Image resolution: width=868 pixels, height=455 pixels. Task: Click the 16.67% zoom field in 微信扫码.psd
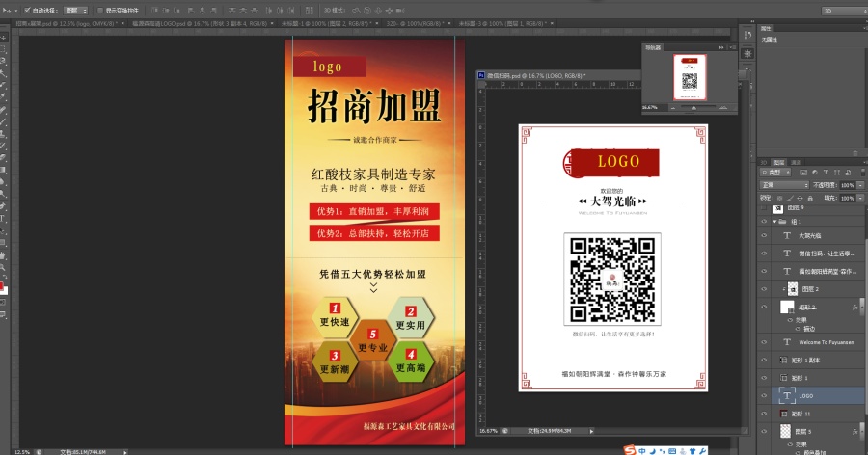pyautogui.click(x=488, y=431)
